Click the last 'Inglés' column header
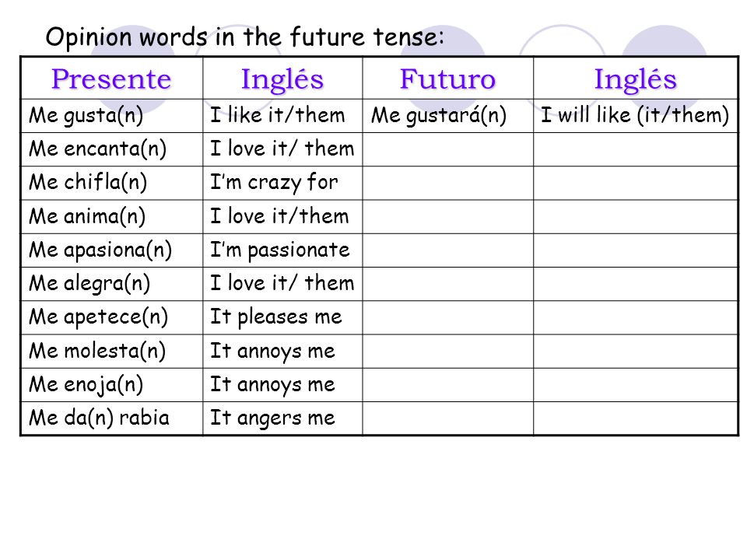747x560 pixels. click(636, 78)
